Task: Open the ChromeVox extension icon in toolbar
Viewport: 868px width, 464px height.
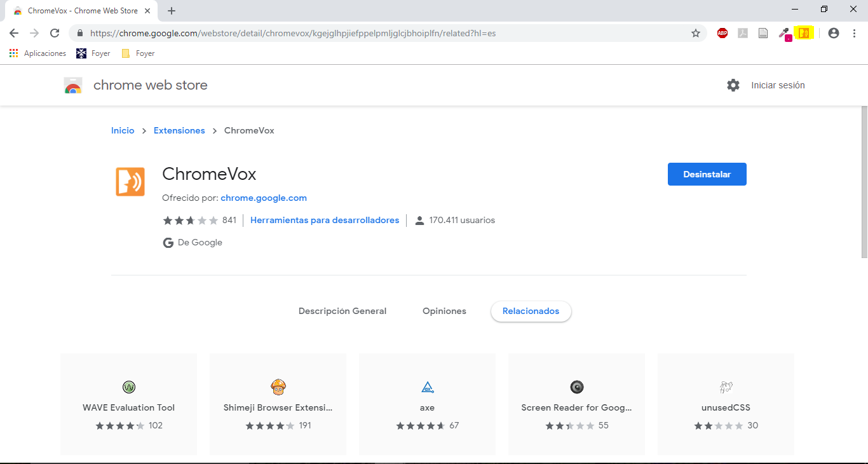Action: [x=804, y=32]
